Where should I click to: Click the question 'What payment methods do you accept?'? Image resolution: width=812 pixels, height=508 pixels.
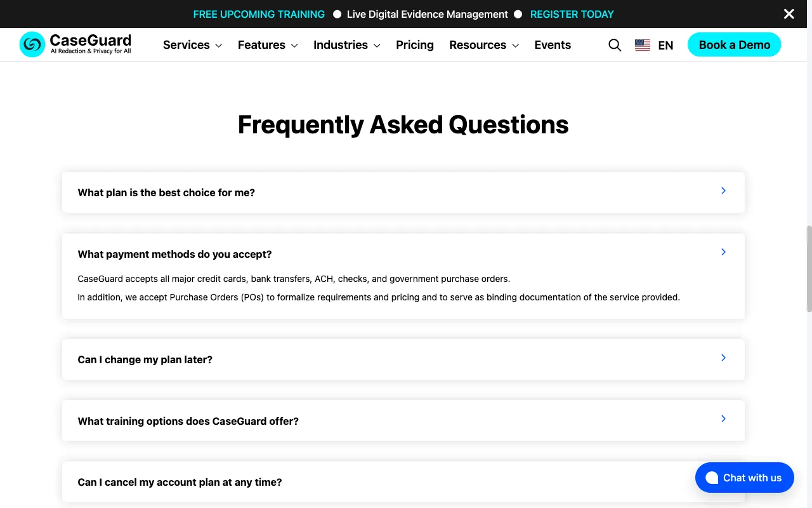click(174, 254)
